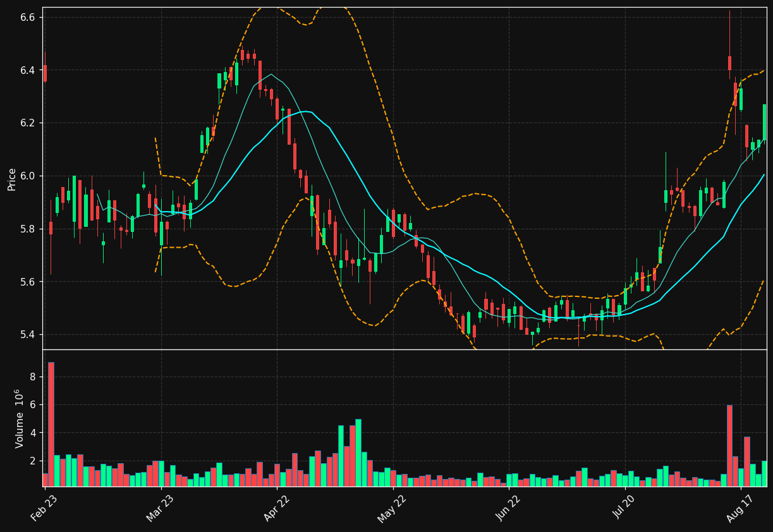773x532 pixels.
Task: Click the volume axis label 8
Action: [33, 377]
